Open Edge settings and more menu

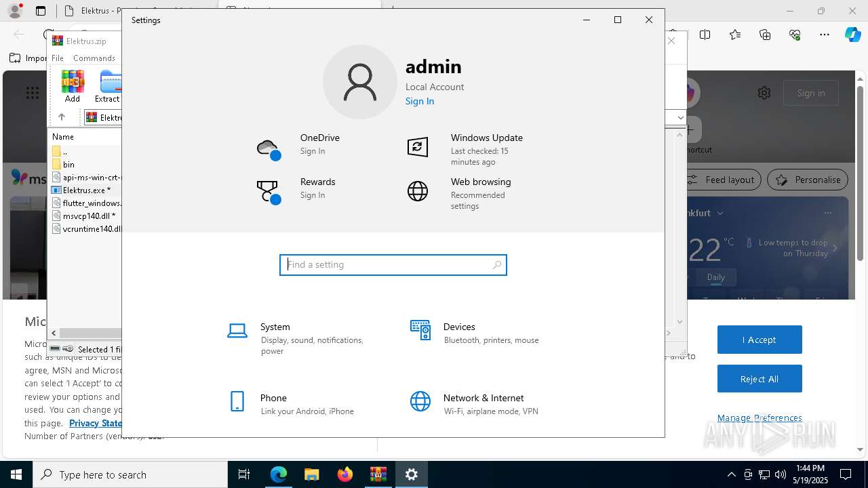point(825,35)
